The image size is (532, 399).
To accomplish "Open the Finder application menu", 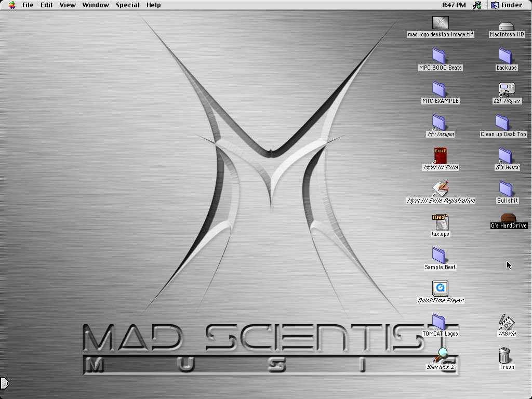I will 507,5.
